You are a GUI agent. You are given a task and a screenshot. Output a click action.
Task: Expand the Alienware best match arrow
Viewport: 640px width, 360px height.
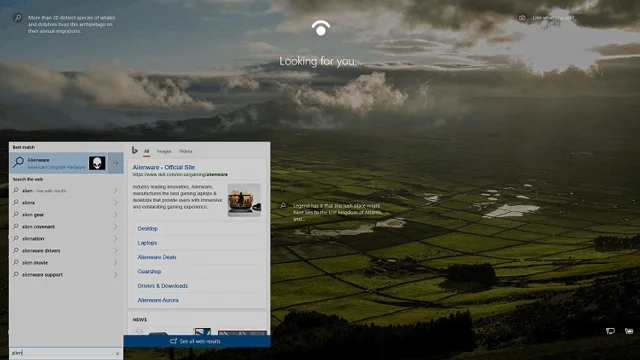pyautogui.click(x=116, y=163)
